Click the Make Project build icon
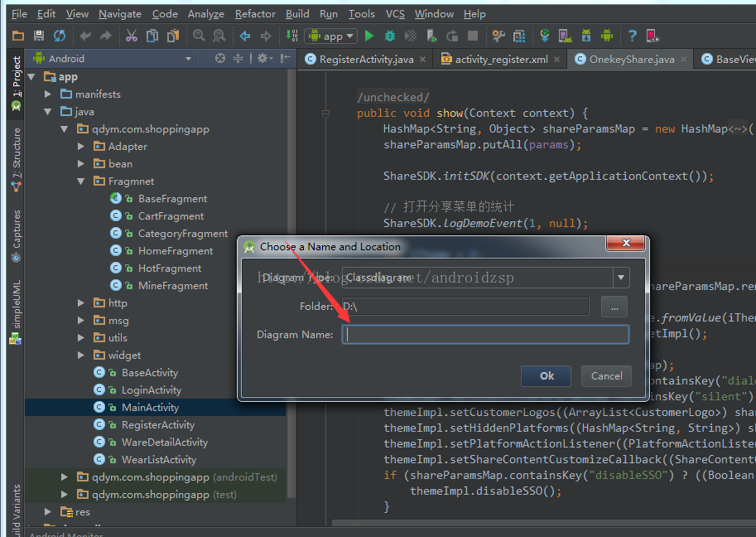Screen dimensions: 756x537 [x=291, y=36]
